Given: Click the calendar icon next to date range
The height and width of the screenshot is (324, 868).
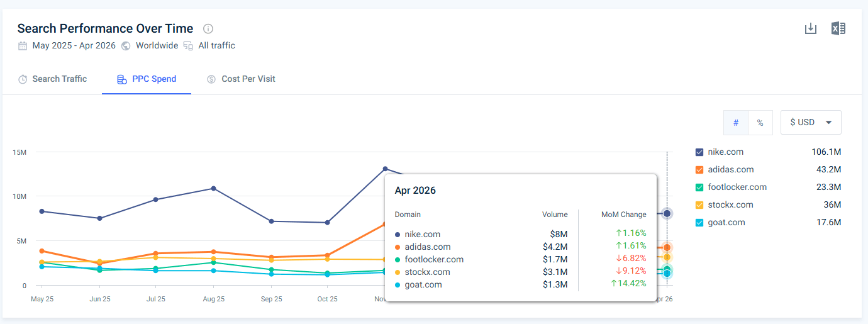Looking at the screenshot, I should tap(23, 45).
